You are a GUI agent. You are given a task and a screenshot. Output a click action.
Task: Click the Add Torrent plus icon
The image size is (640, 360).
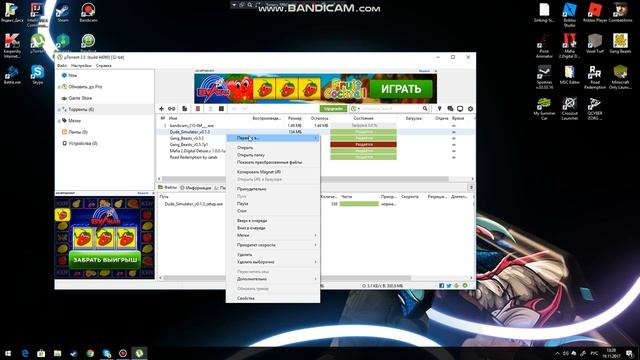pyautogui.click(x=161, y=109)
